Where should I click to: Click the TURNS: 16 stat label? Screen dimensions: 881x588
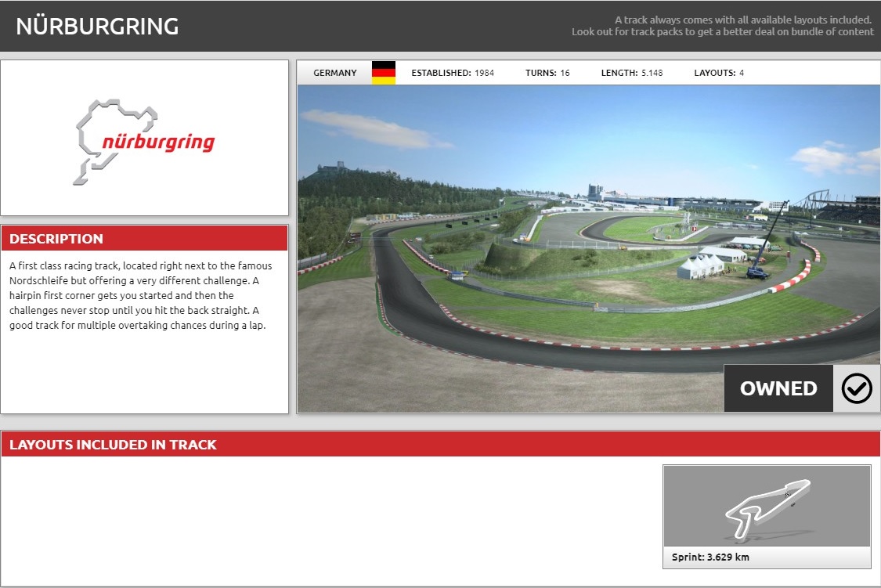547,72
